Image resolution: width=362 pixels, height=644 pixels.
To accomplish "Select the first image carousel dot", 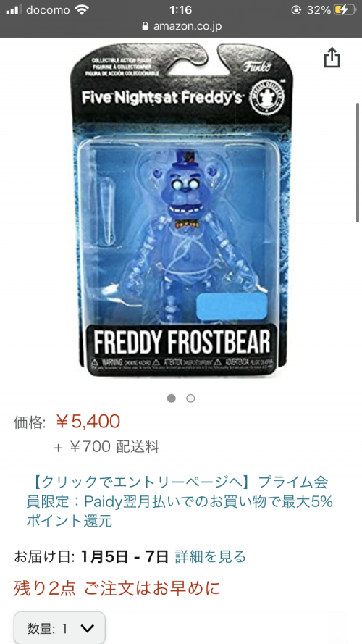I will tap(172, 398).
